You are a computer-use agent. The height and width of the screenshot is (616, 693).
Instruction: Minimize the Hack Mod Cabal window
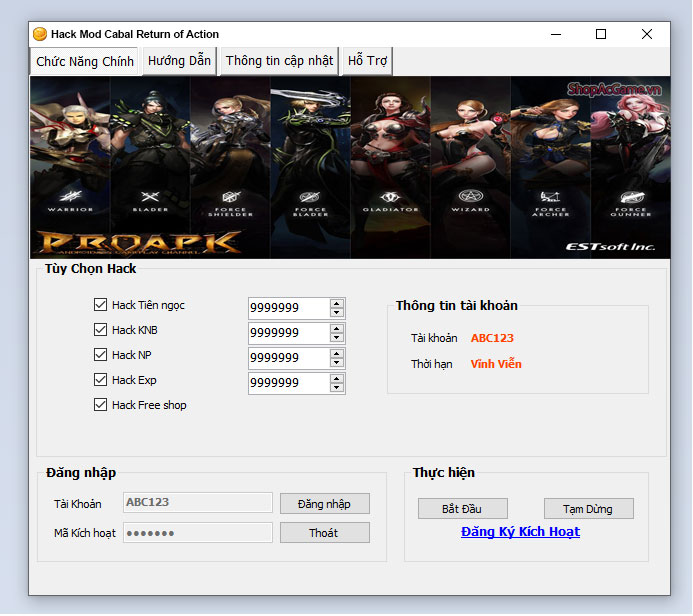click(556, 34)
